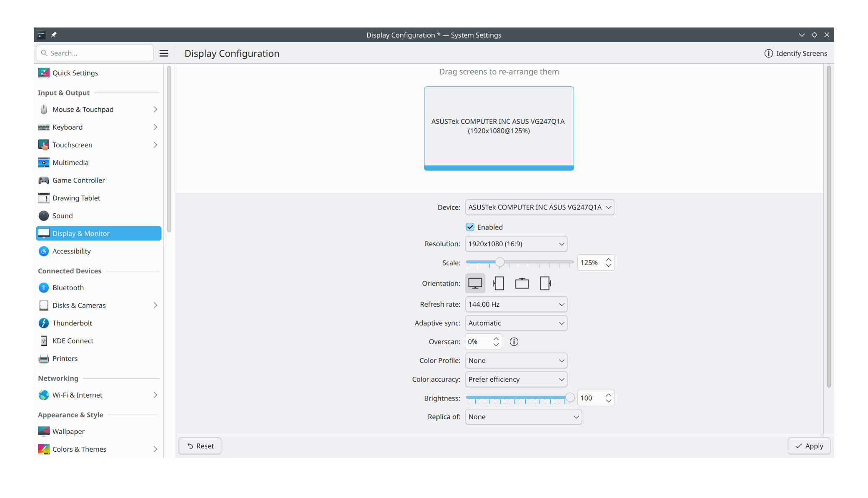
Task: Select the ASUS VG247Q1A screen thumbnail
Action: pyautogui.click(x=499, y=128)
